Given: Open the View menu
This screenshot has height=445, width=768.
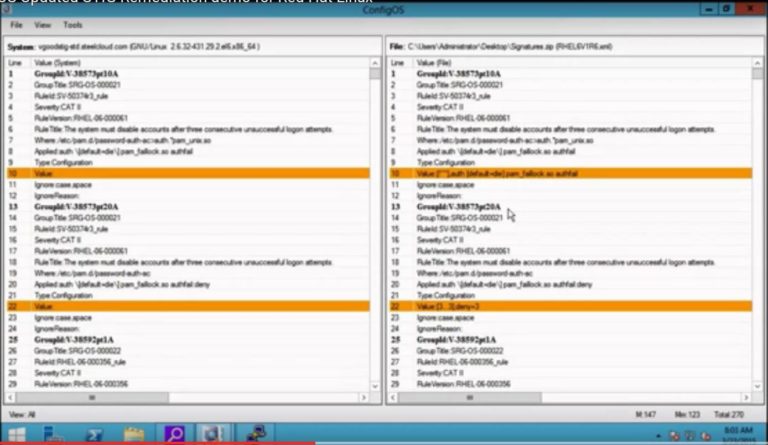Looking at the screenshot, I should (43, 24).
